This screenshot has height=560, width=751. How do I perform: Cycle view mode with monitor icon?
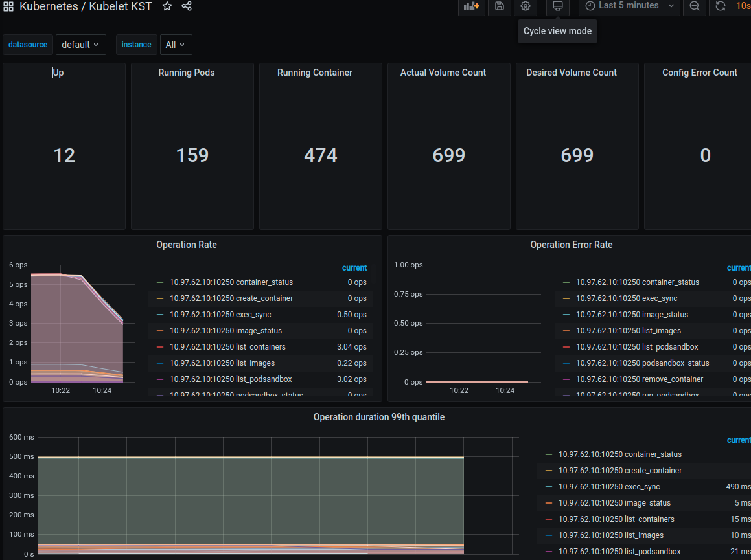coord(557,6)
